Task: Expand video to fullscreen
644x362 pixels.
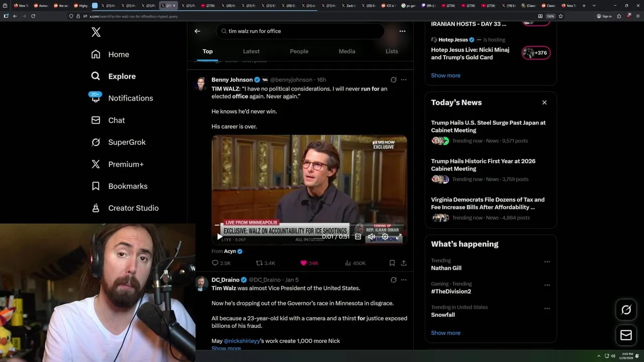Action: (399, 236)
